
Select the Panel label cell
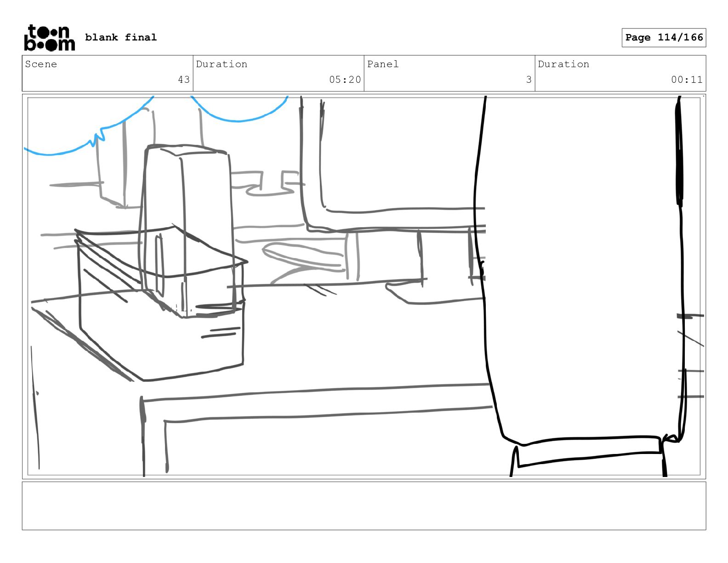click(383, 64)
